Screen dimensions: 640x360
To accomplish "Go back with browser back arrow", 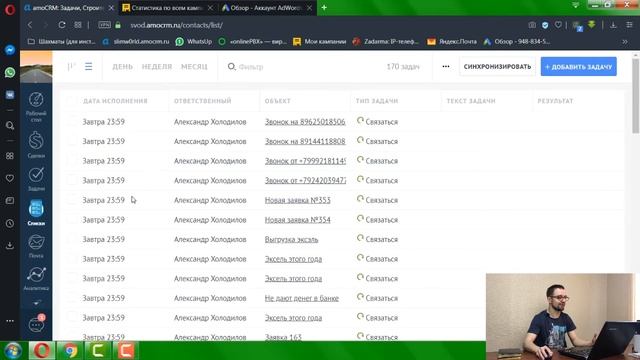I will 30,25.
